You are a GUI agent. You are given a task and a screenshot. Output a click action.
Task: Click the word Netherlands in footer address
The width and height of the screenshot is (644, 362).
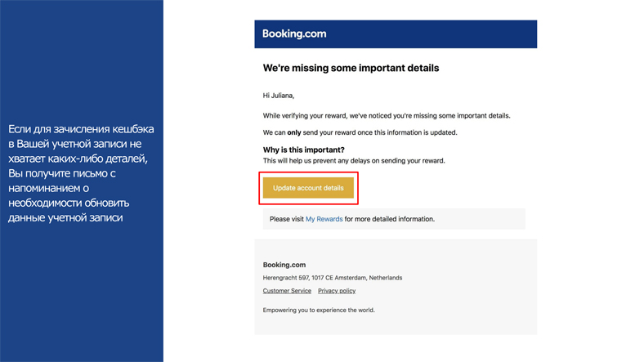point(385,278)
